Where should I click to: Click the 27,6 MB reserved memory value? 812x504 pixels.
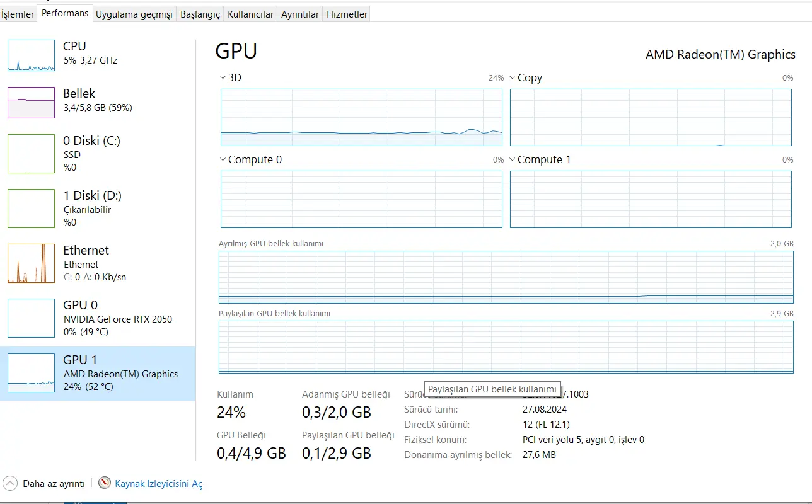(x=539, y=455)
